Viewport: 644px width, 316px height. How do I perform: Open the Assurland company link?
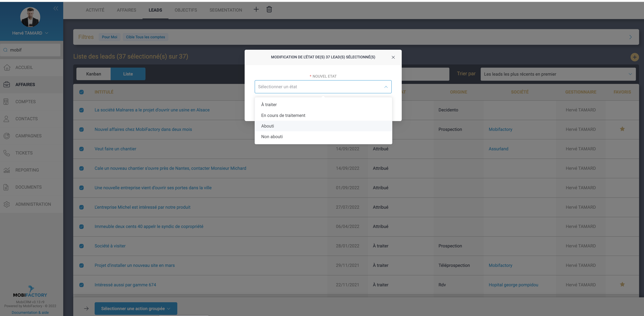pos(498,149)
